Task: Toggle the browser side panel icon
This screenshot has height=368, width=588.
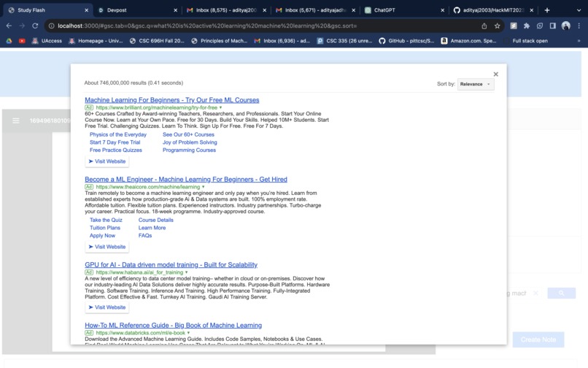Action: click(x=552, y=26)
